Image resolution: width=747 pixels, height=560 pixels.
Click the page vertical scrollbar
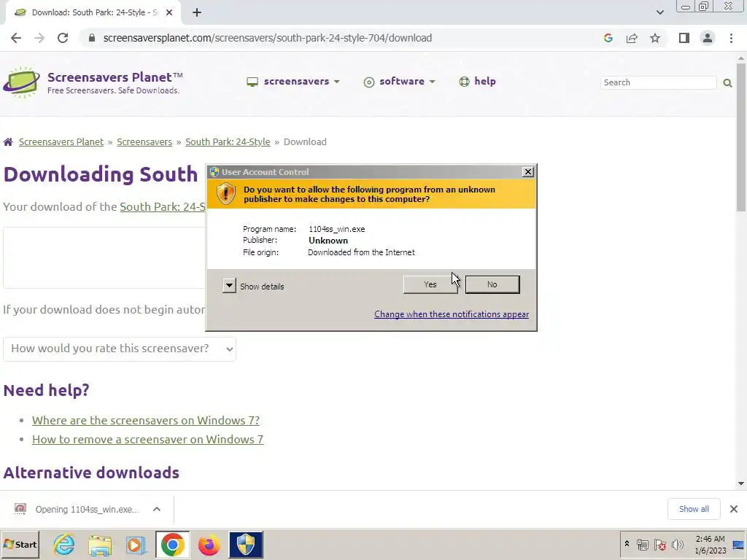pos(741,138)
